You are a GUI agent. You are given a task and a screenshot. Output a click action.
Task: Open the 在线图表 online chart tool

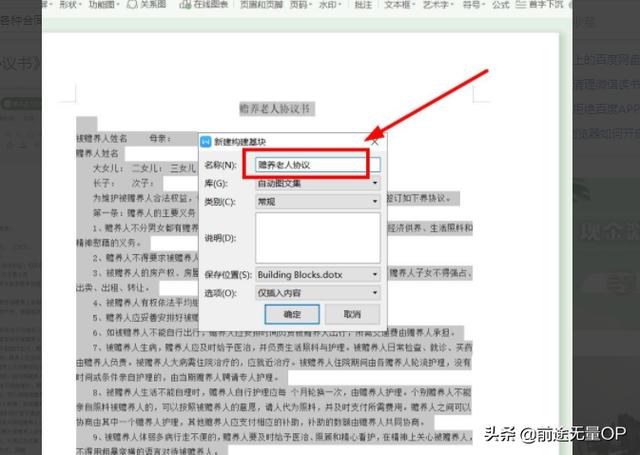[208, 5]
